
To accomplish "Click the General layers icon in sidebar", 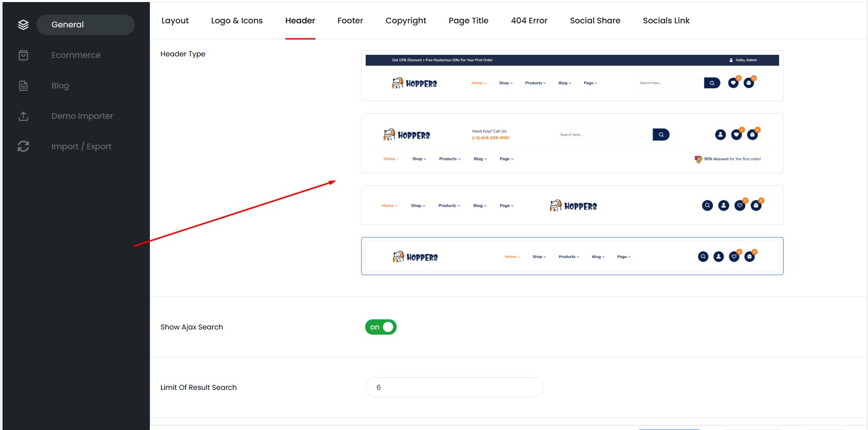I will pos(23,25).
